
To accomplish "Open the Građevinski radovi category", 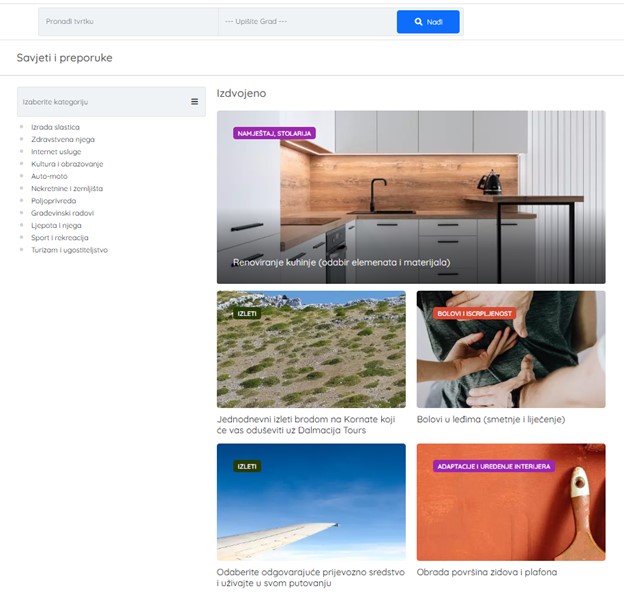I will [x=62, y=213].
